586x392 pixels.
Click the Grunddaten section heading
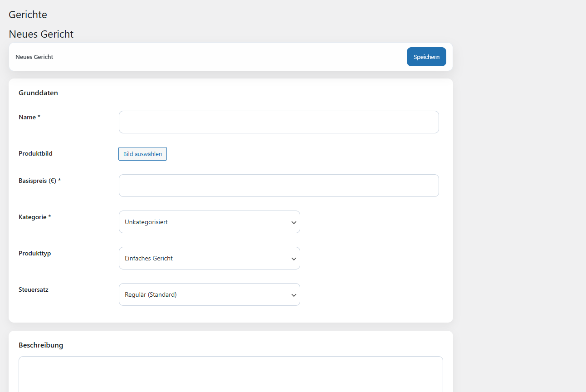(38, 93)
